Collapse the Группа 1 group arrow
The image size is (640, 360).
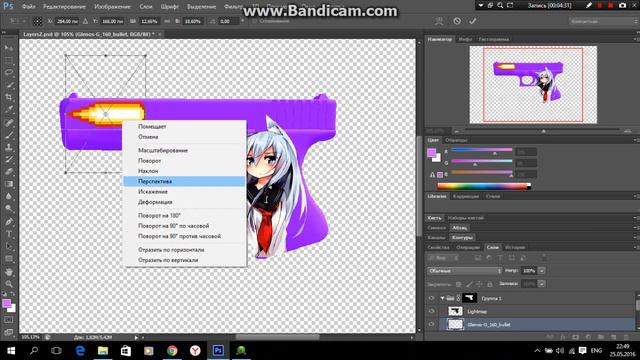442,298
